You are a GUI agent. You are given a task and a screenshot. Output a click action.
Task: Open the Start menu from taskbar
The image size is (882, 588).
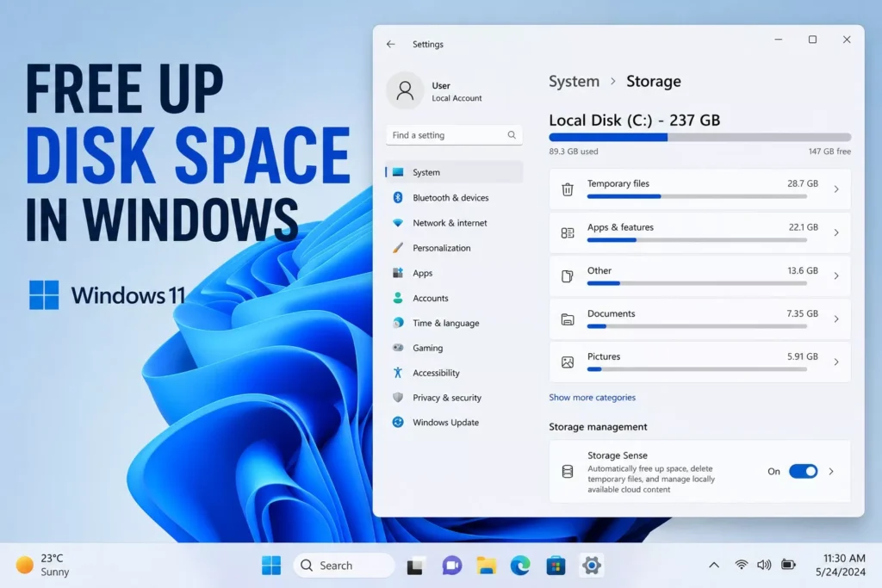point(271,566)
